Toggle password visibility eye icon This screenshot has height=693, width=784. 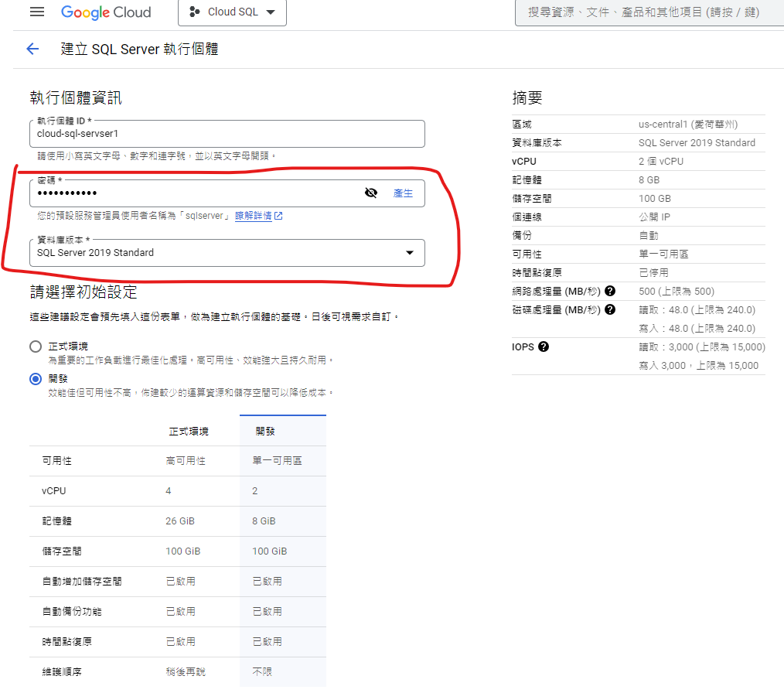[x=371, y=193]
